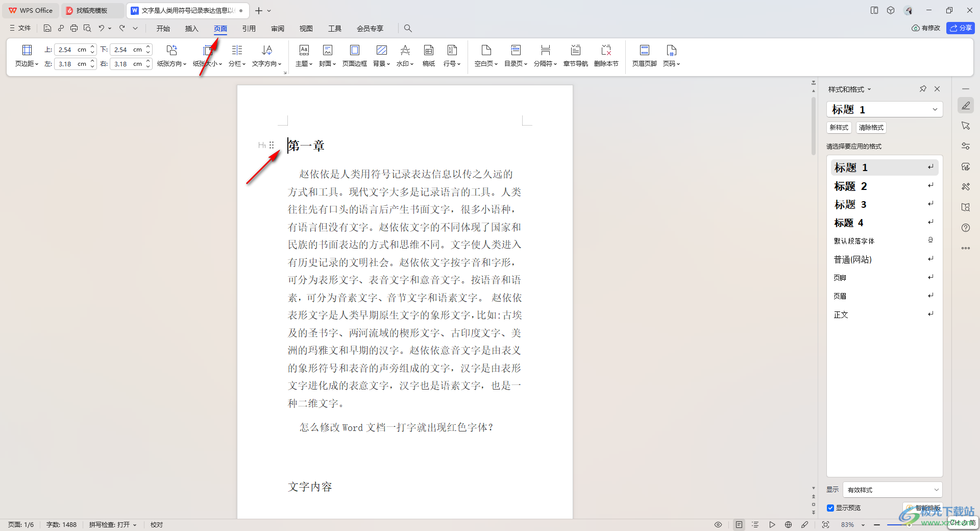Image resolution: width=980 pixels, height=531 pixels.
Task: Open the zoom percentage dropdown arrow
Action: tap(863, 525)
